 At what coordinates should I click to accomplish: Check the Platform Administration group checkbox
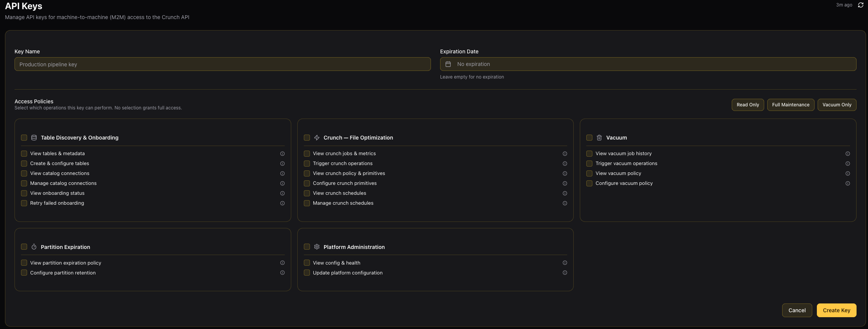coord(307,247)
